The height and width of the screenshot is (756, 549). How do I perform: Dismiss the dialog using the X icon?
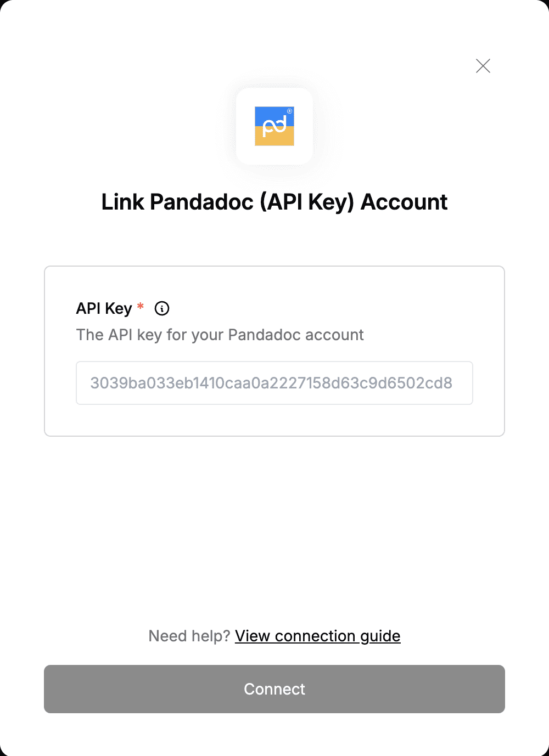pos(483,66)
